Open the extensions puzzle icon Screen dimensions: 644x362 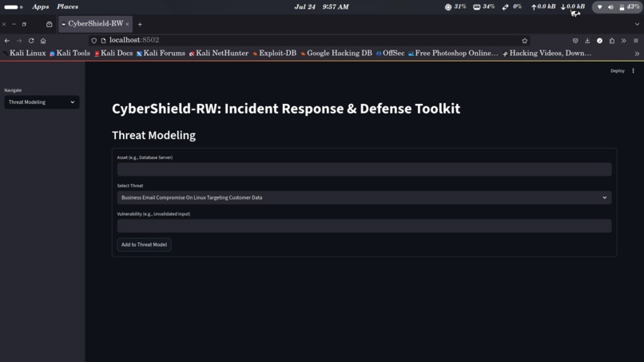[x=612, y=41]
